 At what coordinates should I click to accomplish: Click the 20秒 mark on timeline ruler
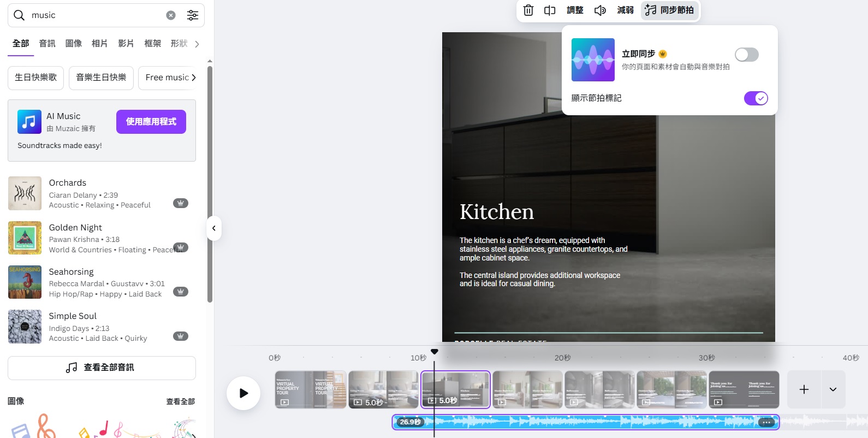click(563, 358)
